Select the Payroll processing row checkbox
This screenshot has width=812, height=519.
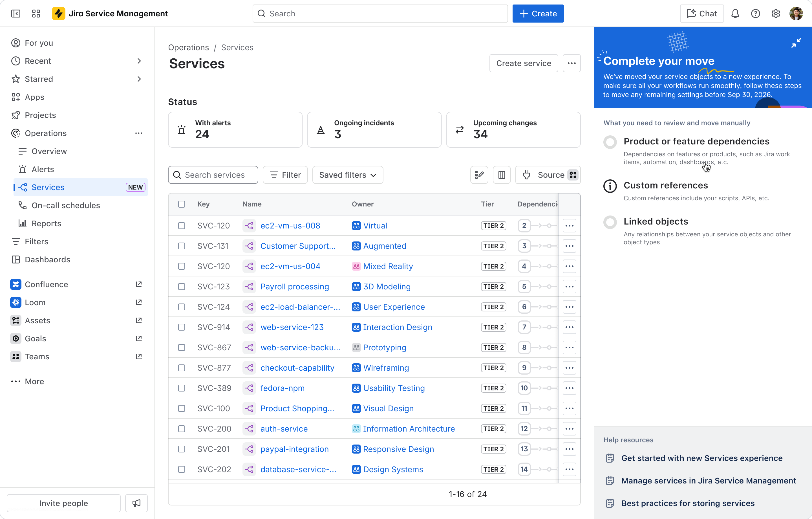(x=182, y=287)
